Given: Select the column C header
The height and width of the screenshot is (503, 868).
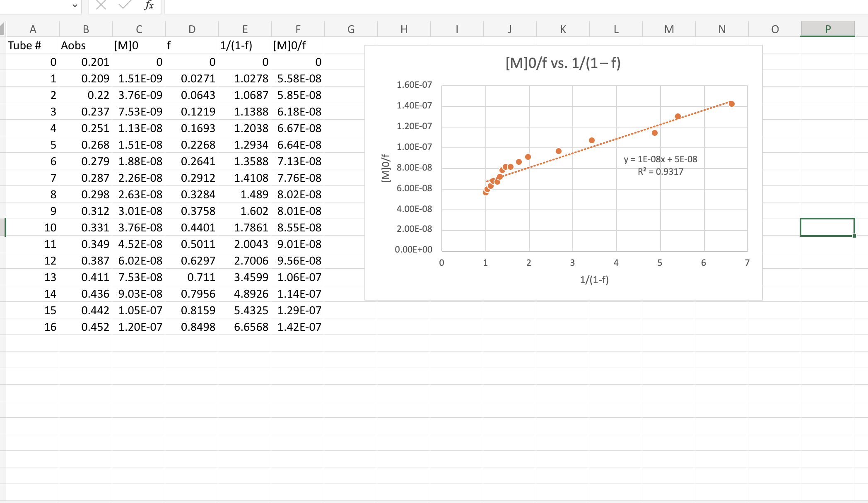Looking at the screenshot, I should 139,29.
